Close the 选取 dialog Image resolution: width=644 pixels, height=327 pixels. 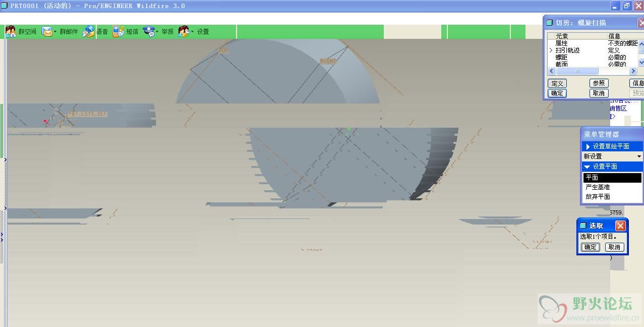pyautogui.click(x=620, y=226)
